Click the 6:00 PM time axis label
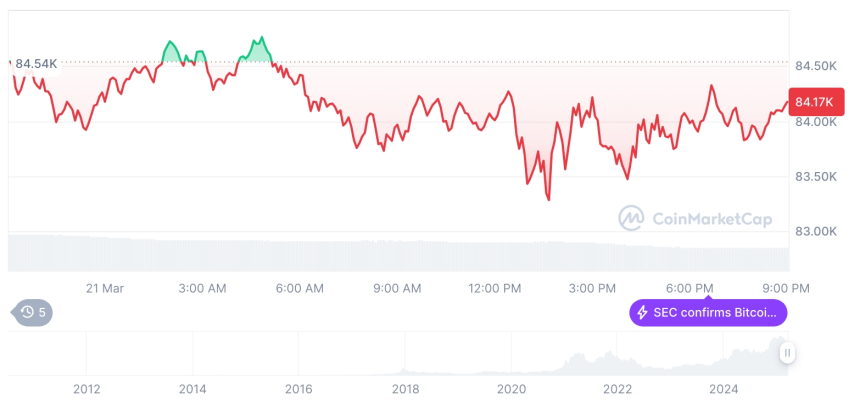Screen dimensions: 860x401 [x=690, y=288]
